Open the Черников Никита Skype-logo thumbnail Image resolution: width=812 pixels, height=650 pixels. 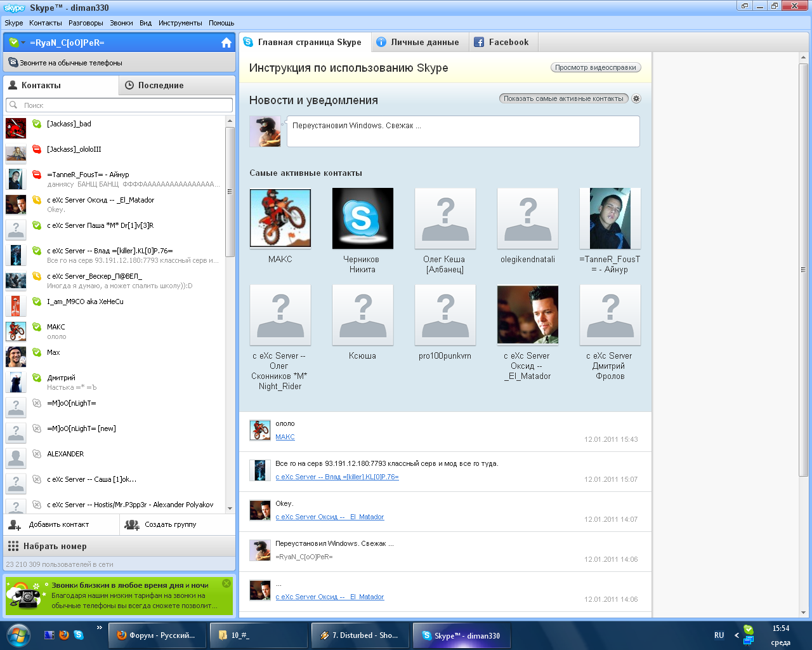pos(363,218)
